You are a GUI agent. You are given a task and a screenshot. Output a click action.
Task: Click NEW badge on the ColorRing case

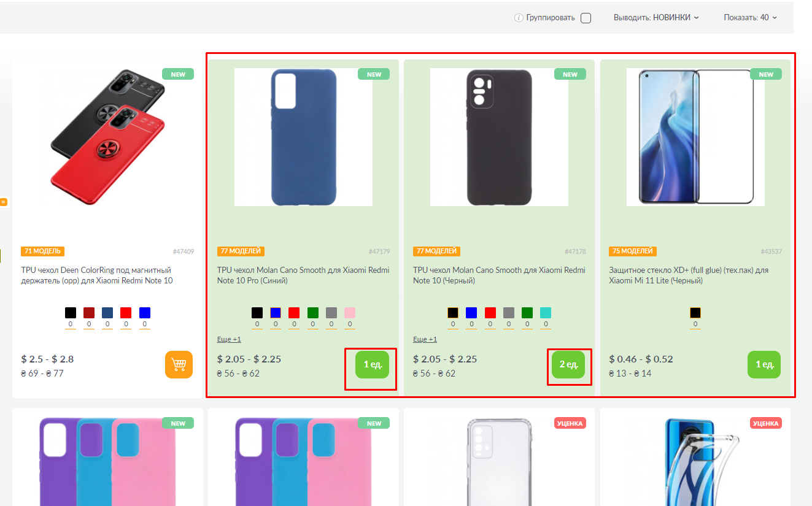tap(178, 74)
